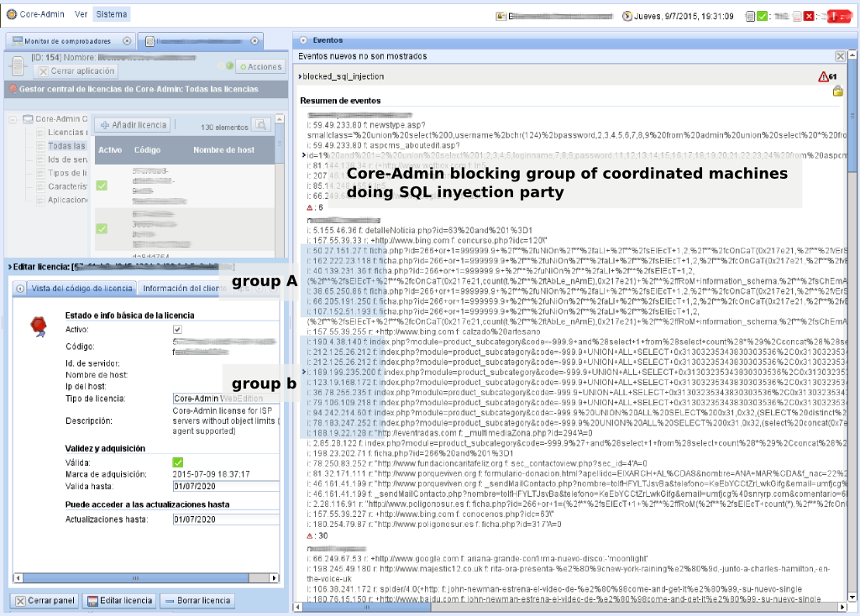Click the server icon beside ID 154
The width and height of the screenshot is (860, 616).
tap(18, 65)
